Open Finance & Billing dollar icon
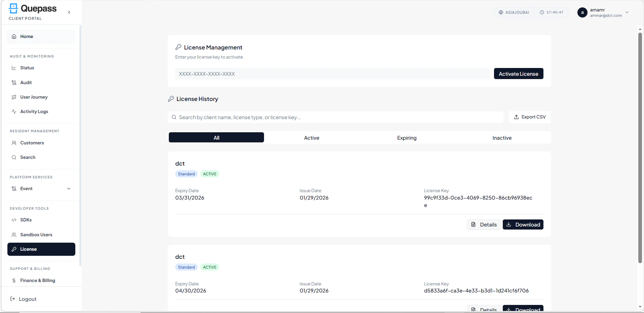 click(14, 281)
